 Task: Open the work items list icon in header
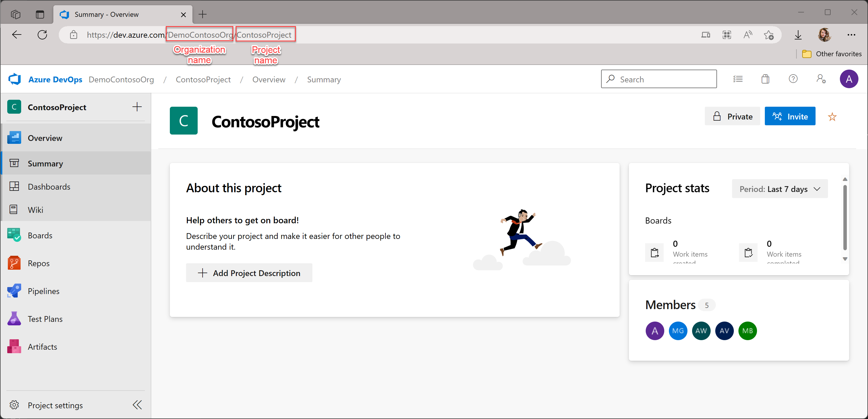click(738, 79)
